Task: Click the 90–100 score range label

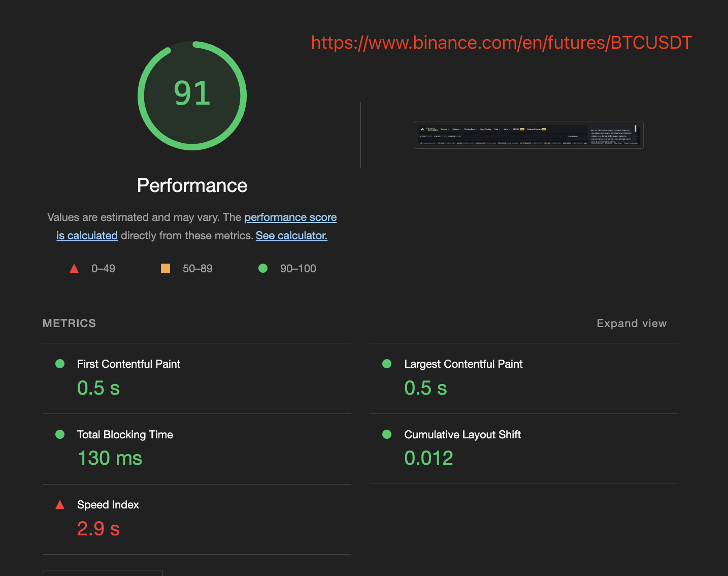Action: pos(298,268)
